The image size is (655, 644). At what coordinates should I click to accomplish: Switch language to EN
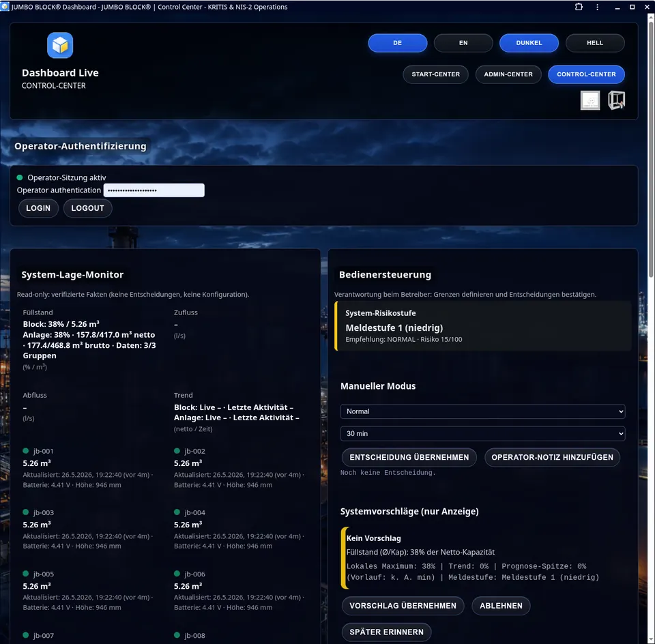tap(463, 43)
